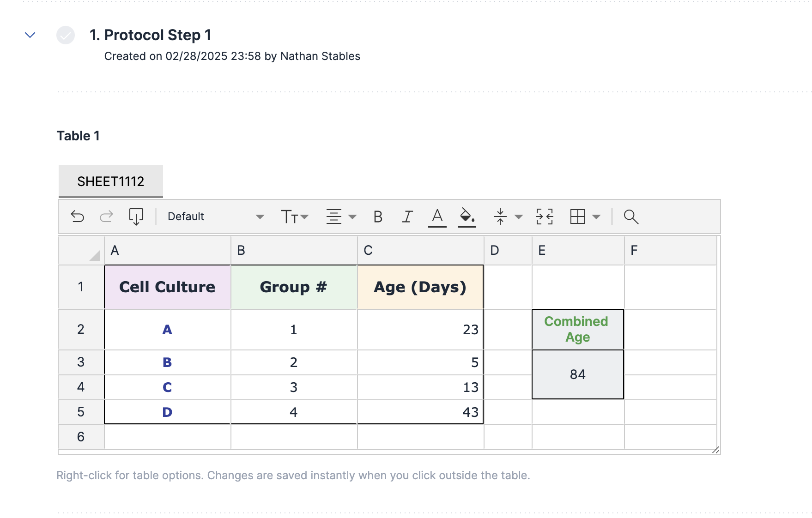Apply text color using the underlined A icon
This screenshot has height=518, width=812.
436,216
